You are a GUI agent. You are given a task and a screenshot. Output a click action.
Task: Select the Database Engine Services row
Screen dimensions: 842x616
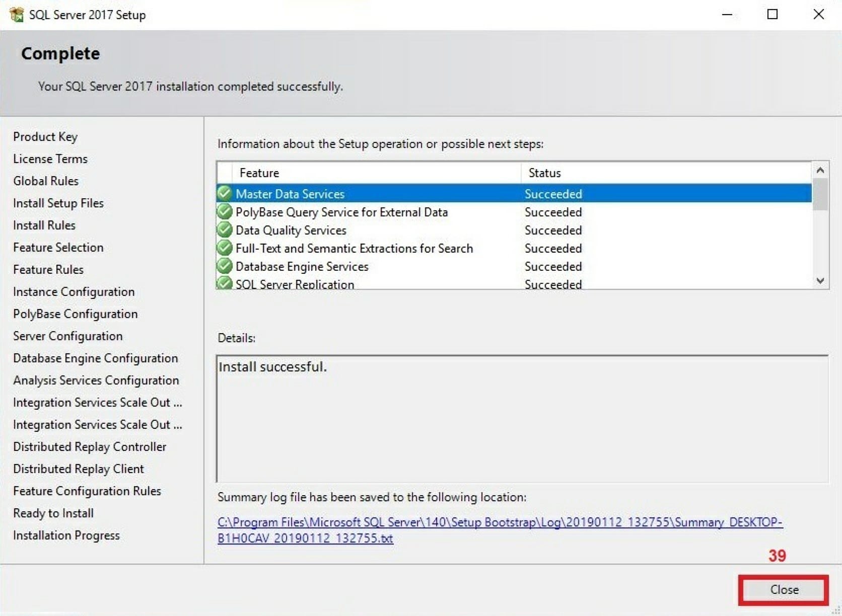click(514, 266)
